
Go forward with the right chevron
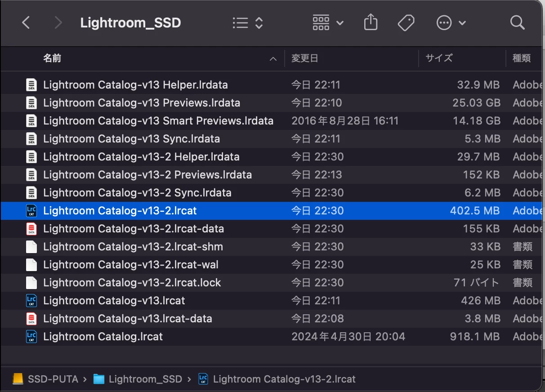click(58, 23)
